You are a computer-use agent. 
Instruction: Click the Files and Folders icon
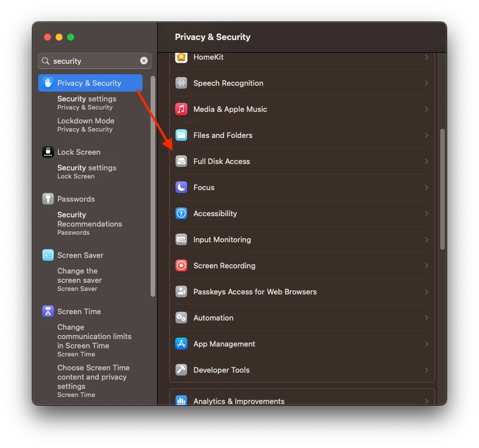coord(181,135)
